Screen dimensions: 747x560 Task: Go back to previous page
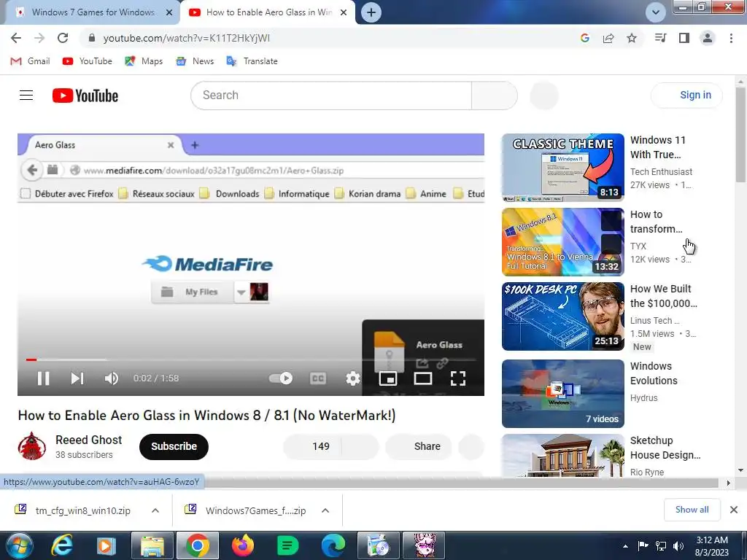point(16,38)
